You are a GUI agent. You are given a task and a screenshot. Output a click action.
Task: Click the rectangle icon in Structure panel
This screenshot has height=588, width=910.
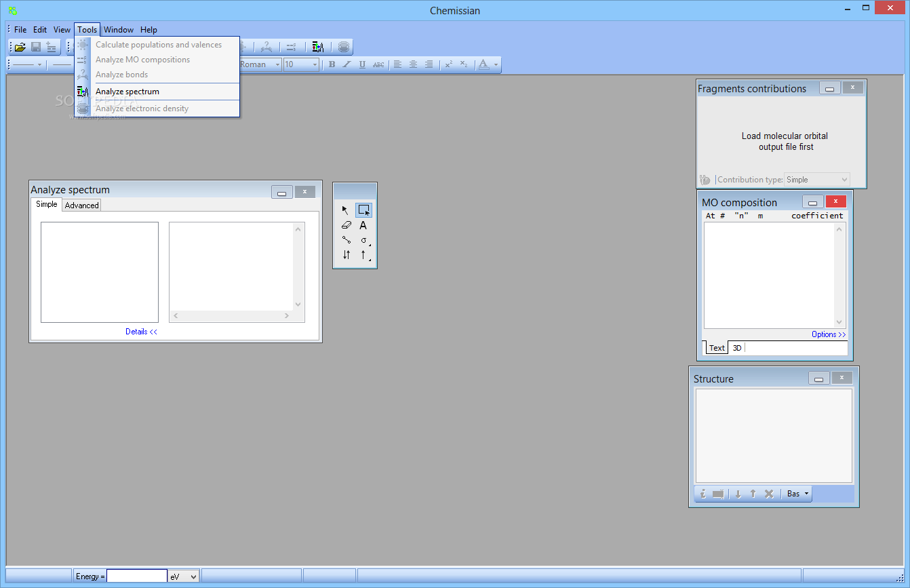[x=718, y=494]
